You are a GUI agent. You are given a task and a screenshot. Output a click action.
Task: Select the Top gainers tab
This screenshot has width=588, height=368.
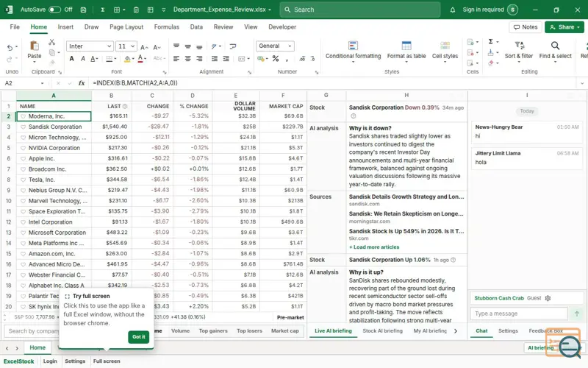(213, 330)
